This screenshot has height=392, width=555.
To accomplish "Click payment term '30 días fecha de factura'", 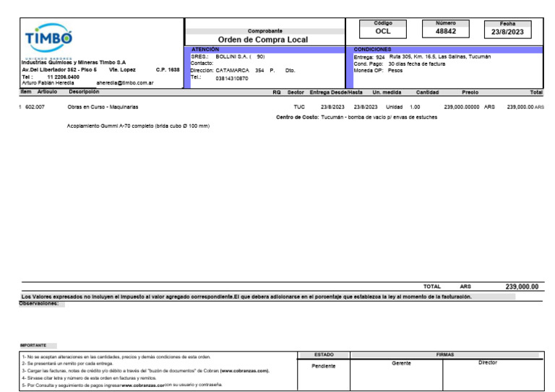I will [x=416, y=64].
